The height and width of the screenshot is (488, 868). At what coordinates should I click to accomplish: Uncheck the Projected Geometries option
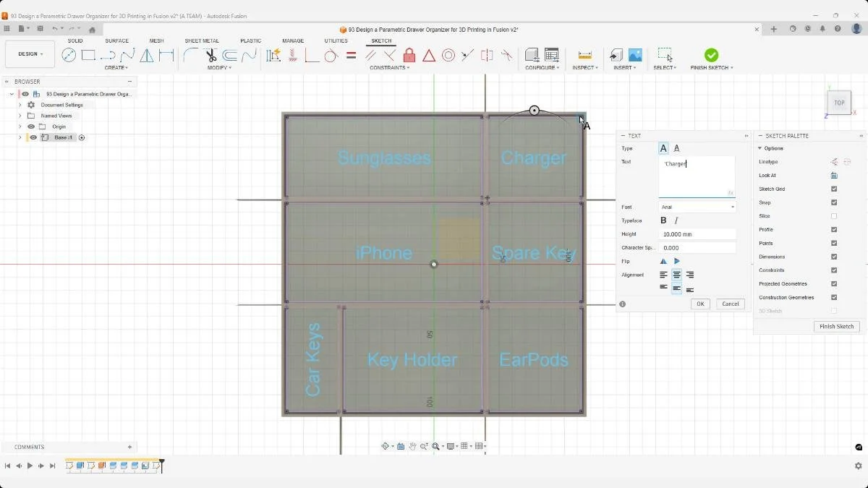pyautogui.click(x=834, y=283)
